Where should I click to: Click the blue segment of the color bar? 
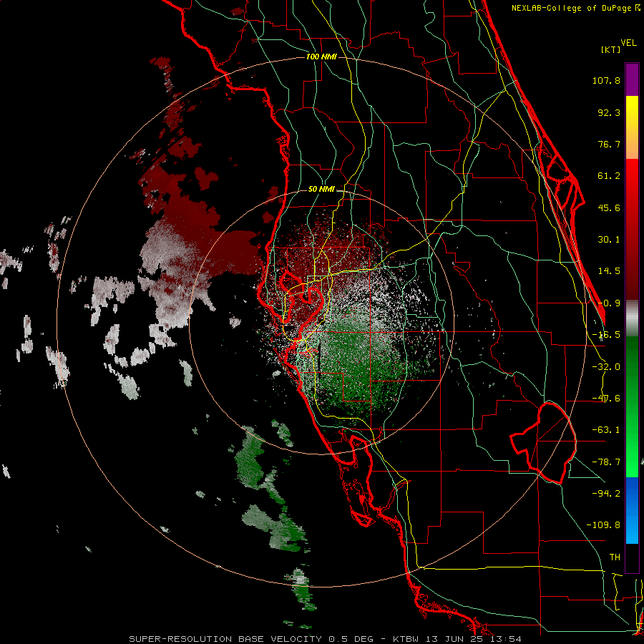tap(632, 510)
